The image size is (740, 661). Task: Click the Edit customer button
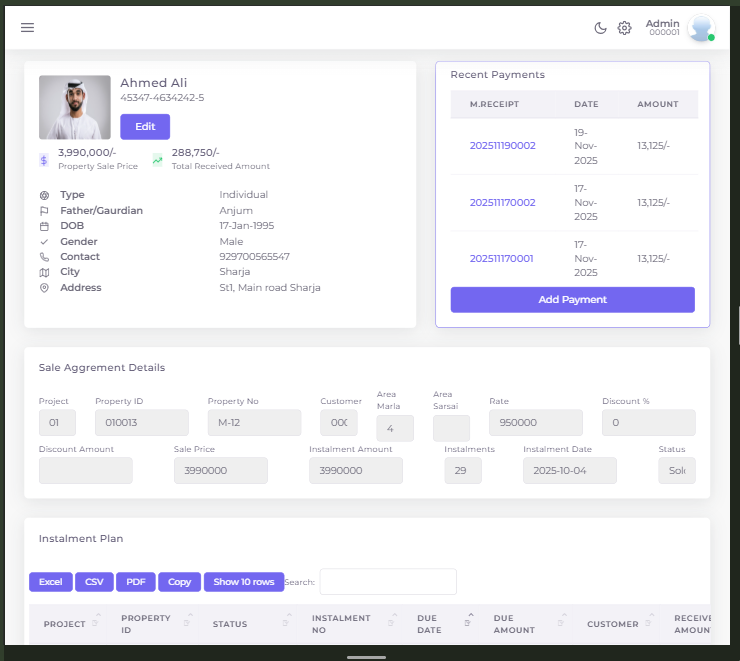[145, 127]
